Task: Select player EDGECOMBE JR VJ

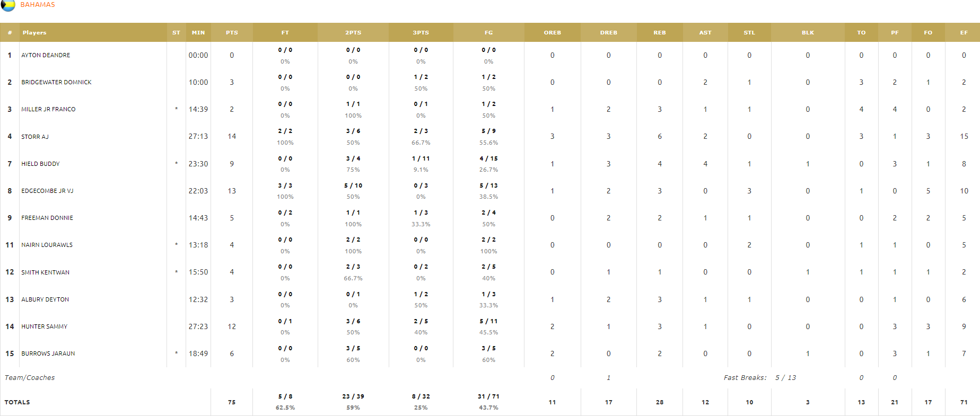Action: coord(47,191)
